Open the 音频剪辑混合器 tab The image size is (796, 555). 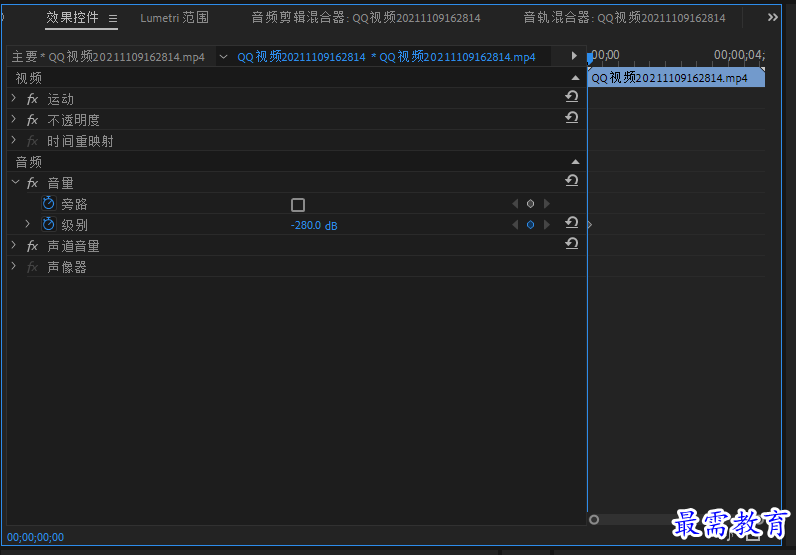(x=366, y=18)
